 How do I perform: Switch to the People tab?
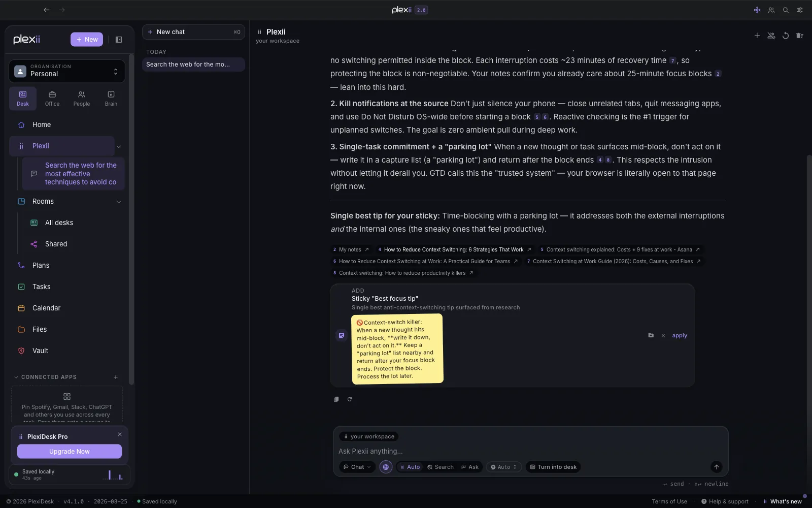[82, 98]
